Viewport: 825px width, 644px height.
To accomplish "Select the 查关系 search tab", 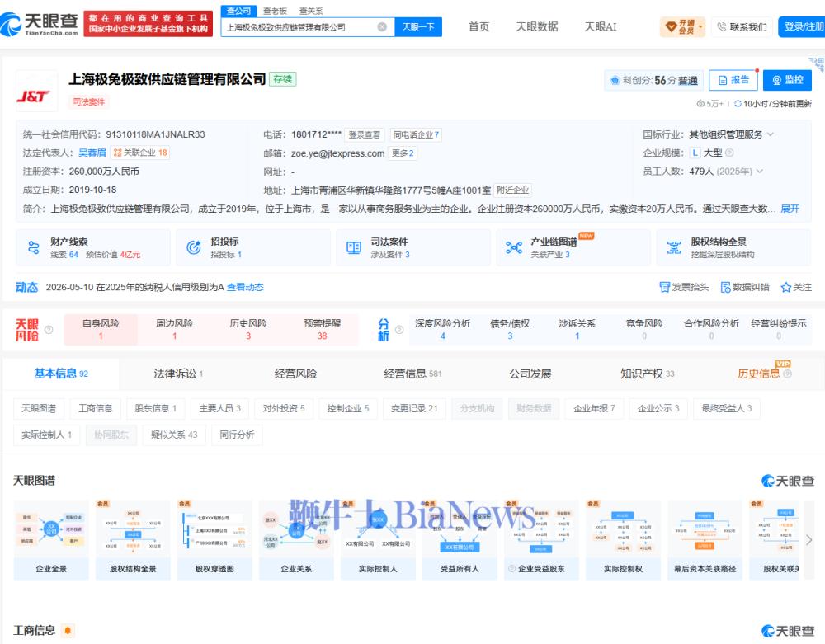I will [x=311, y=11].
